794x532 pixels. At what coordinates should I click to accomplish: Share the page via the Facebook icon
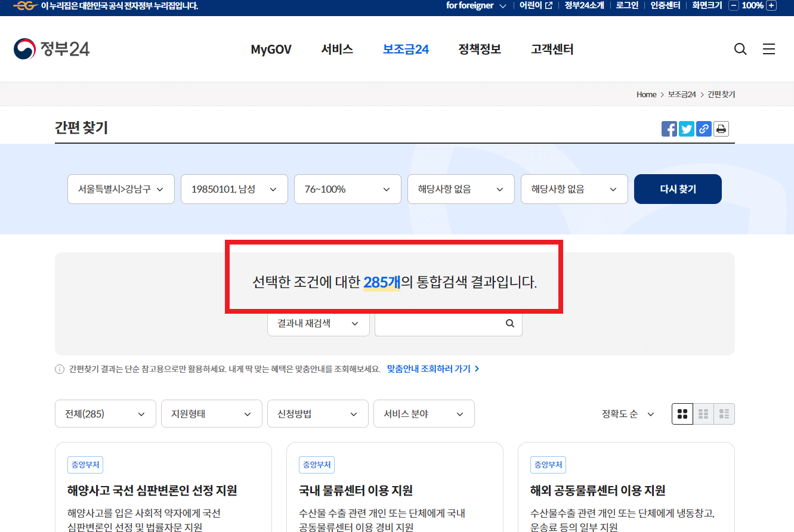[669, 128]
